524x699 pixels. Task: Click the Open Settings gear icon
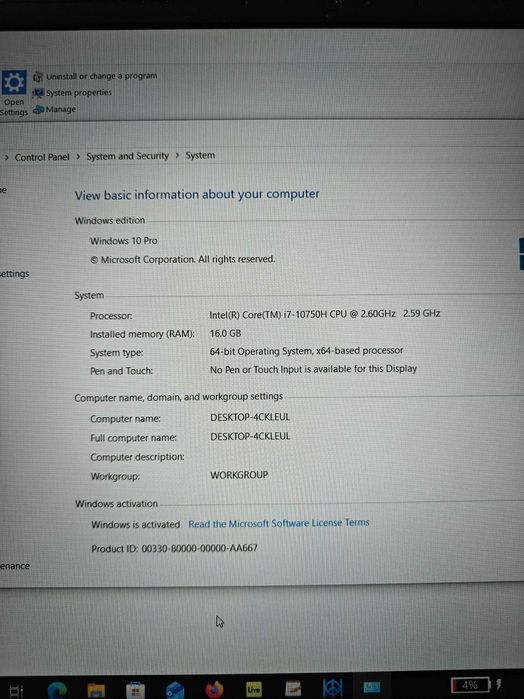click(14, 82)
